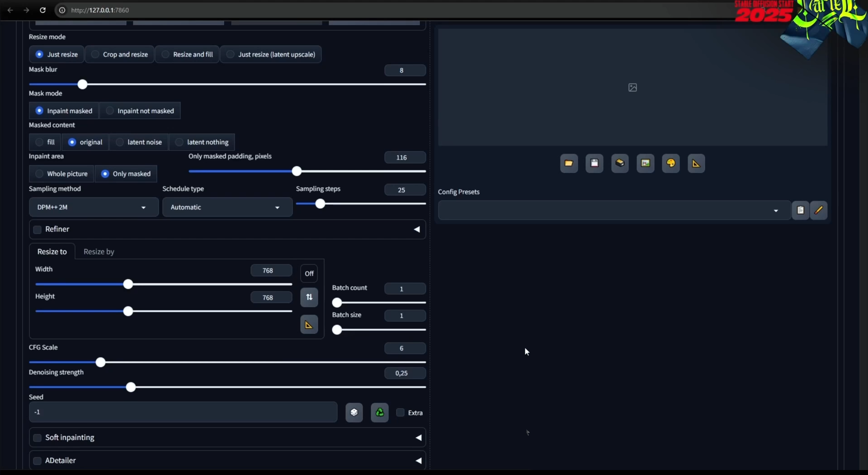Screen dimensions: 868x475
Task: Enable the ADetailer checkbox
Action: tap(38, 461)
